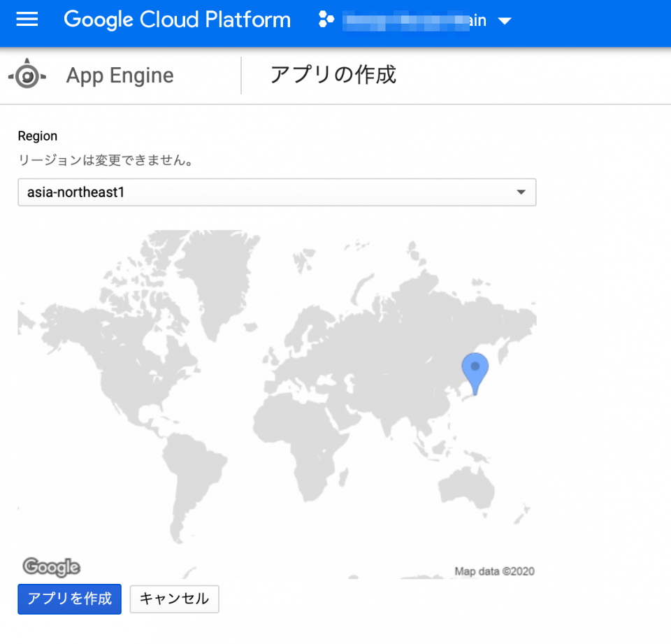671x644 pixels.
Task: Click the Google Cloud Platform logo text
Action: pos(177,20)
